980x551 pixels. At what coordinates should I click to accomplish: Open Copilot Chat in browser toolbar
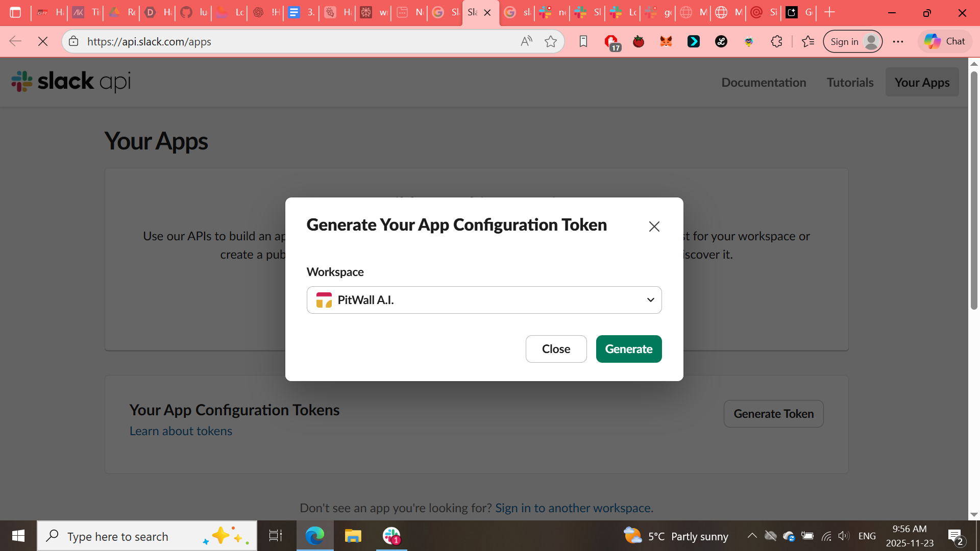pos(945,41)
